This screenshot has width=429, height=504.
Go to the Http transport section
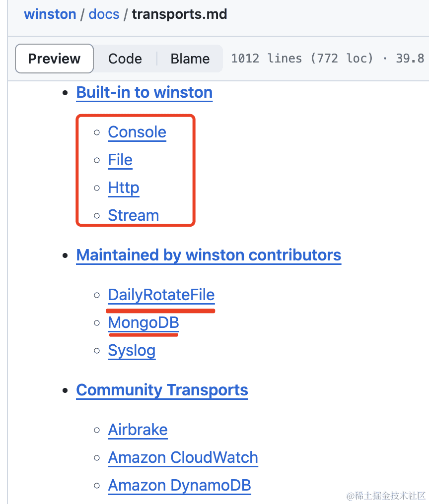click(124, 188)
